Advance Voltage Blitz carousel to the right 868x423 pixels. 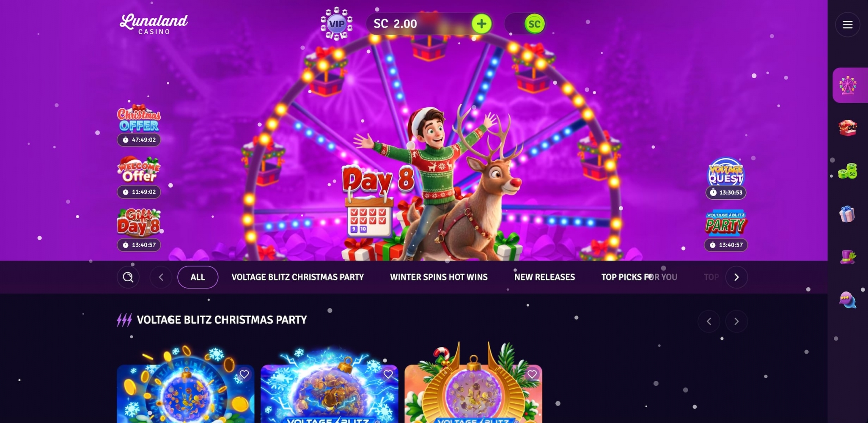[736, 321]
